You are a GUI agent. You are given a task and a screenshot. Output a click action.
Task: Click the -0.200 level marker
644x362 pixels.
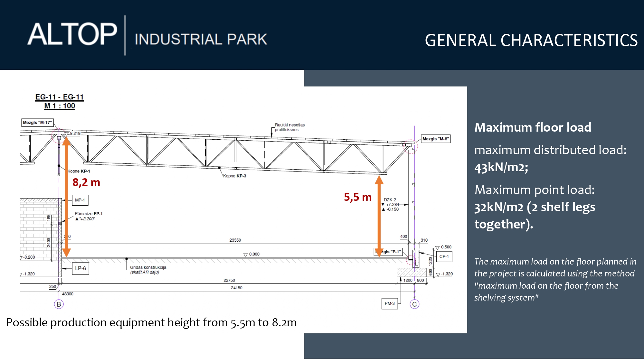click(x=28, y=257)
